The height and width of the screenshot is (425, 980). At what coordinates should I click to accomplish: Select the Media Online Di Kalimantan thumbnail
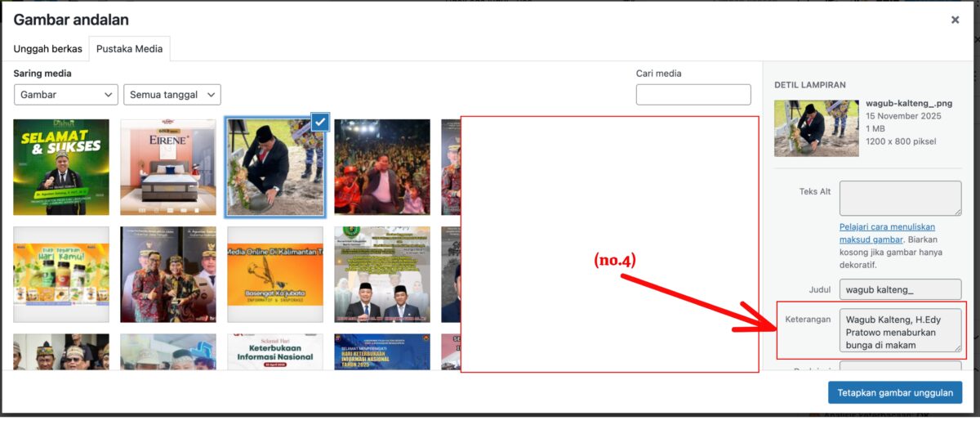pyautogui.click(x=275, y=275)
